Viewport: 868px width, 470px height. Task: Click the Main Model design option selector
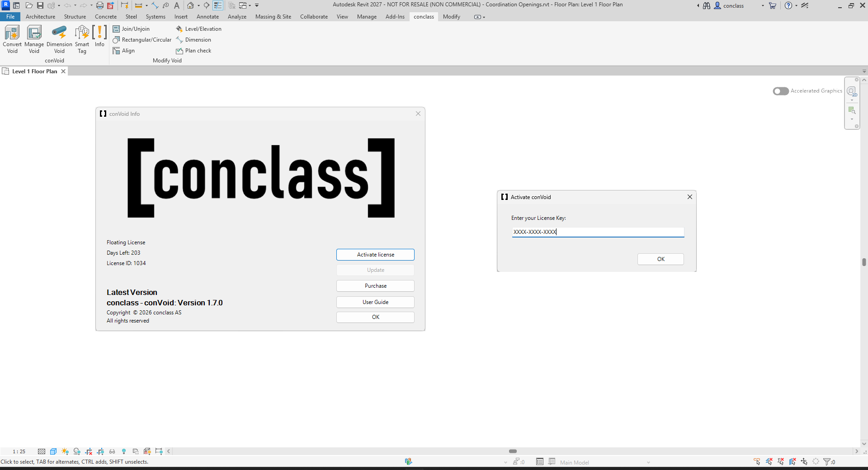coord(604,462)
